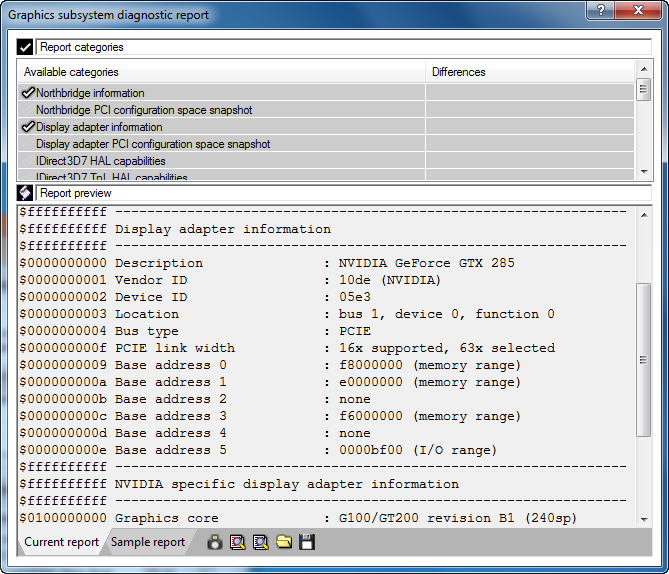Click the PCIE link width line
Image resolution: width=669 pixels, height=574 pixels.
(287, 348)
